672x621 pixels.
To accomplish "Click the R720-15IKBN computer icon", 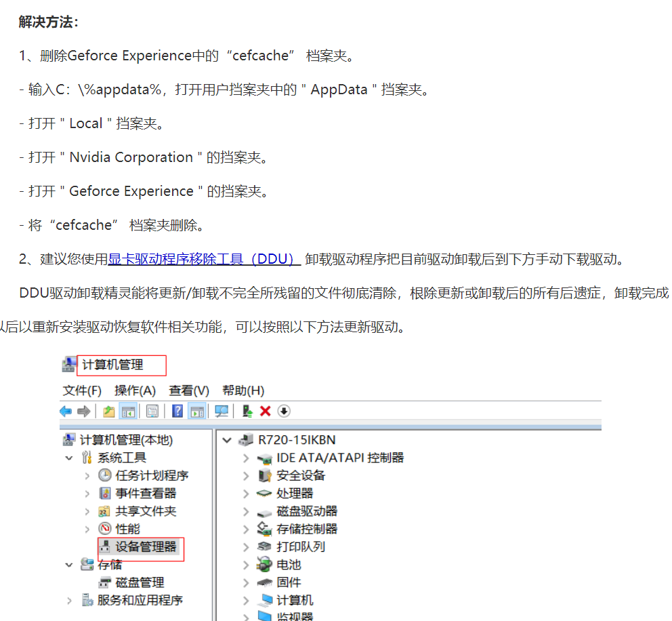I will point(246,440).
